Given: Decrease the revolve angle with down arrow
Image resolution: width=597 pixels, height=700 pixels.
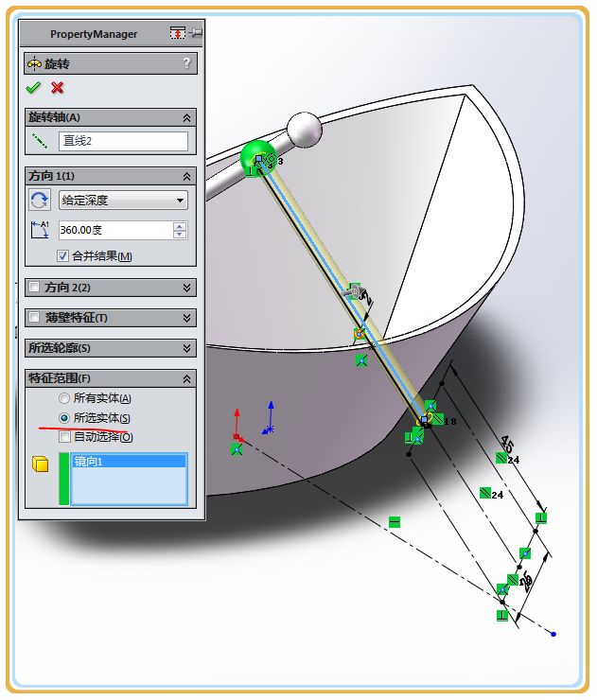Looking at the screenshot, I should pyautogui.click(x=180, y=235).
